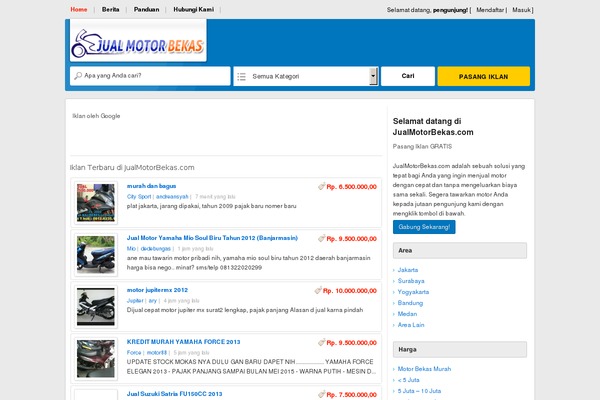This screenshot has width=600, height=400.
Task: Click the Masuk login link
Action: pos(521,10)
